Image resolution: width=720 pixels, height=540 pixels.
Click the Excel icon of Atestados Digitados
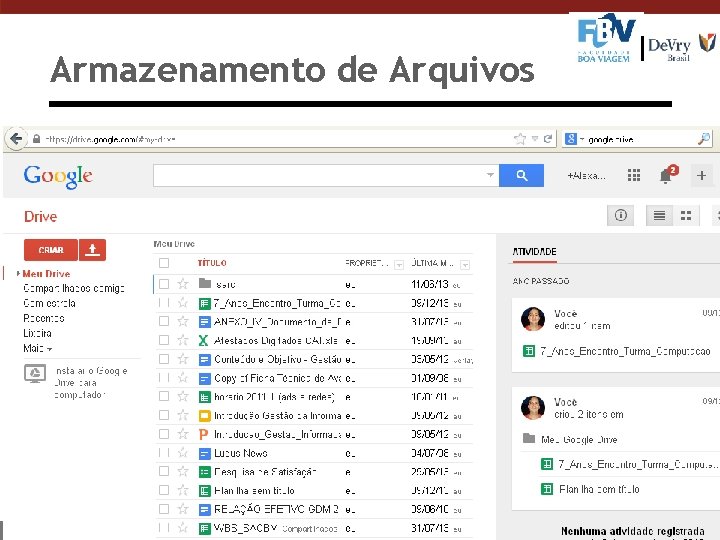pyautogui.click(x=203, y=340)
